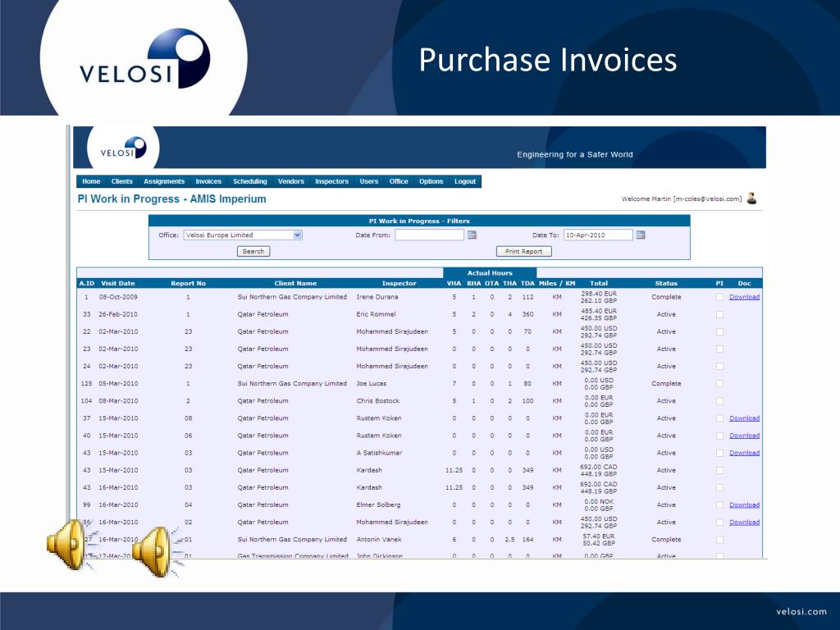Screen dimensions: 840x630
Task: Check the PI box for A.ID 24 row
Action: coord(719,367)
